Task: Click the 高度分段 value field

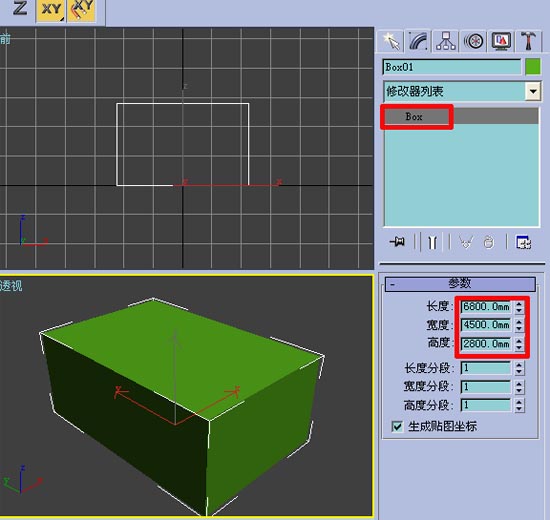Action: click(486, 405)
